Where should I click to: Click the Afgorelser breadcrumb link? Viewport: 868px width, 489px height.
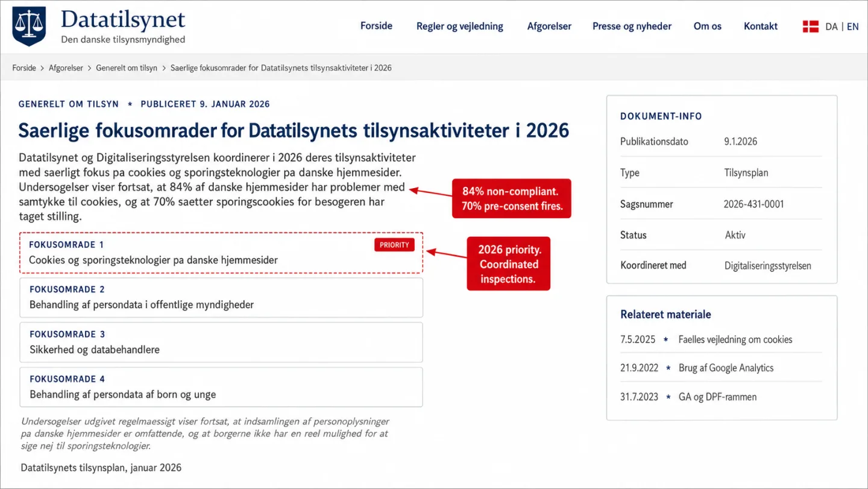(x=66, y=68)
